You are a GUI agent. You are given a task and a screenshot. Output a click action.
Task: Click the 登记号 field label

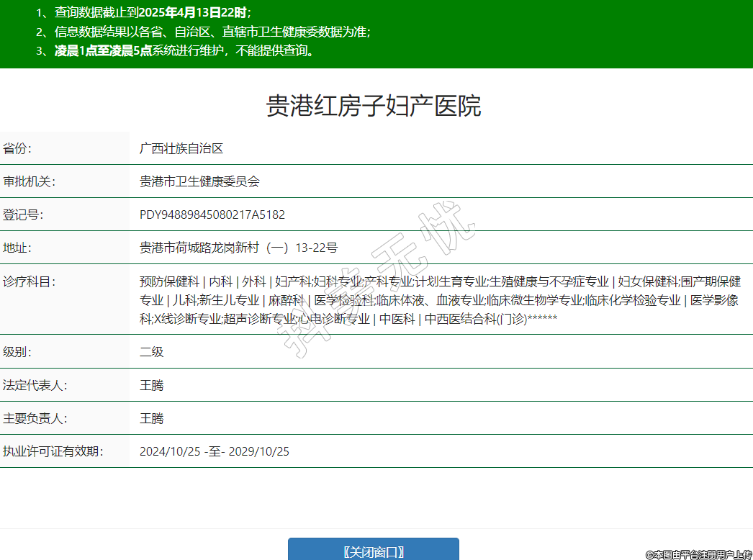pyautogui.click(x=24, y=214)
